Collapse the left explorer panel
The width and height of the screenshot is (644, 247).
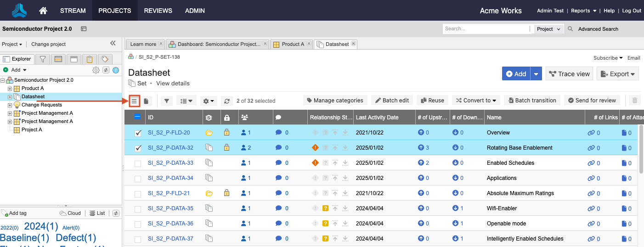pos(113,43)
